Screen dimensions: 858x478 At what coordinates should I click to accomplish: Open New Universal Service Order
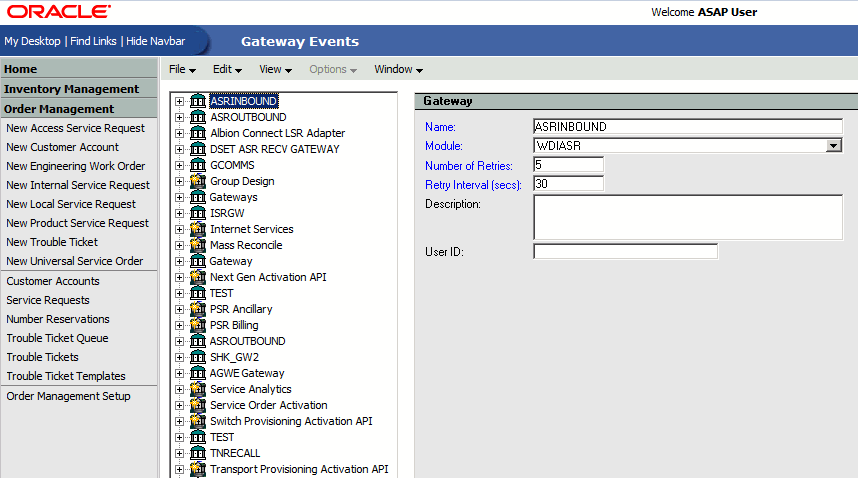(74, 261)
